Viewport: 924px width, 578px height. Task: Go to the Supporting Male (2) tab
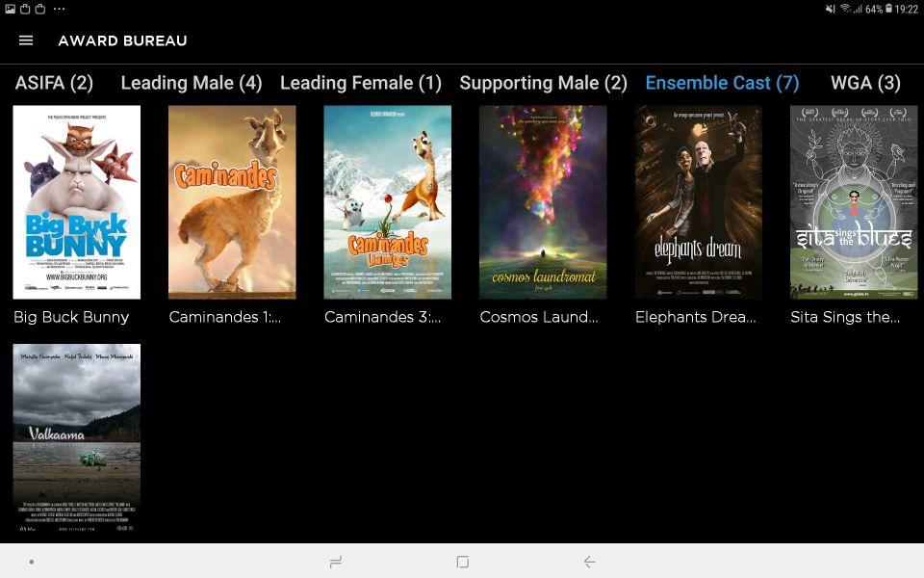[543, 83]
